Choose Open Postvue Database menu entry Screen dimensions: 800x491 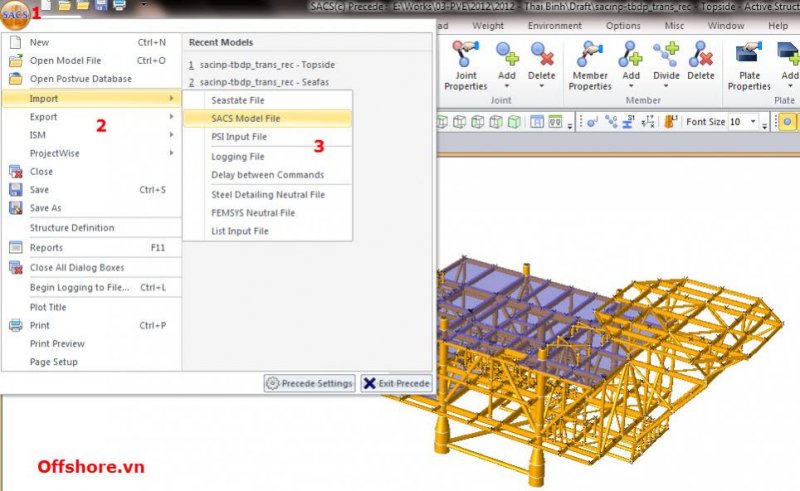pyautogui.click(x=92, y=79)
